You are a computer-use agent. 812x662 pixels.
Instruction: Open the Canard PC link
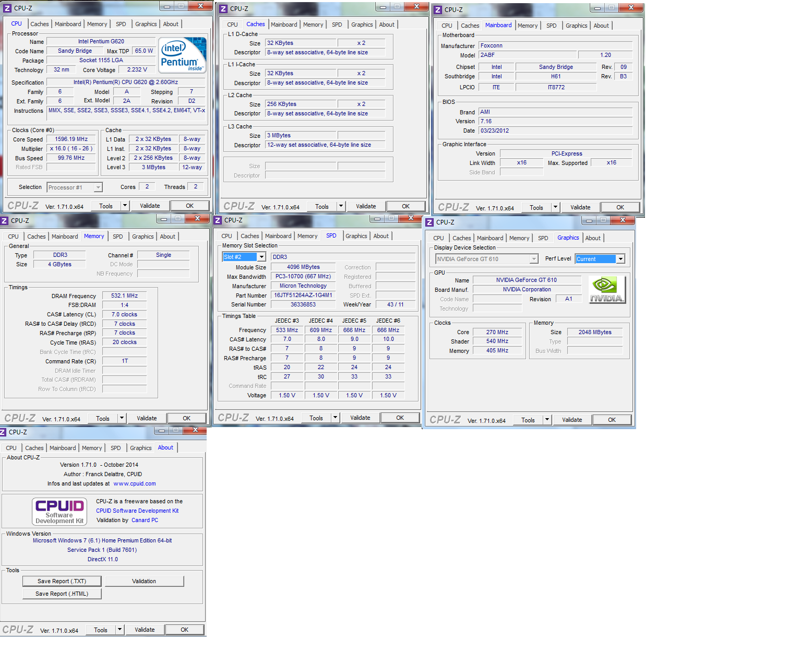[x=145, y=520]
